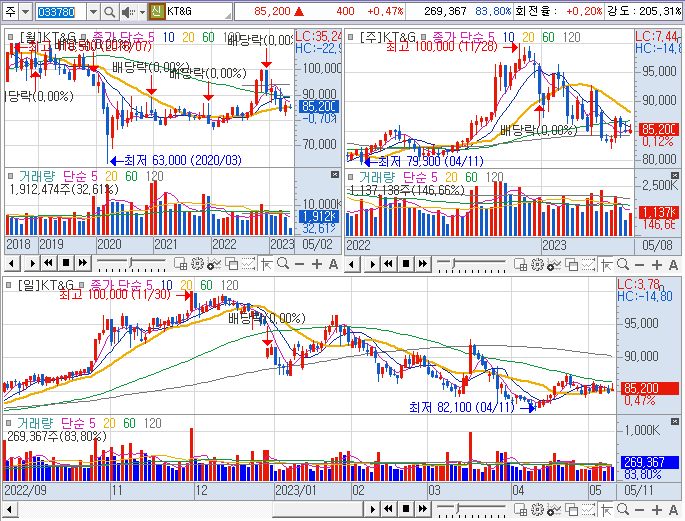Screen dimensions: 685x521
Task: Click the 주 button at top left
Action: [x=10, y=12]
